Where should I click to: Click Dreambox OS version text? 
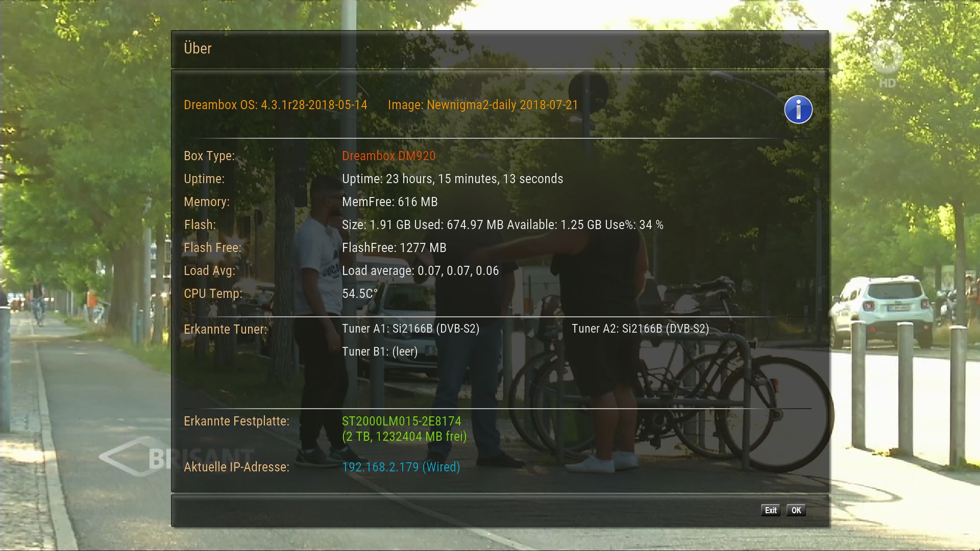tap(275, 105)
